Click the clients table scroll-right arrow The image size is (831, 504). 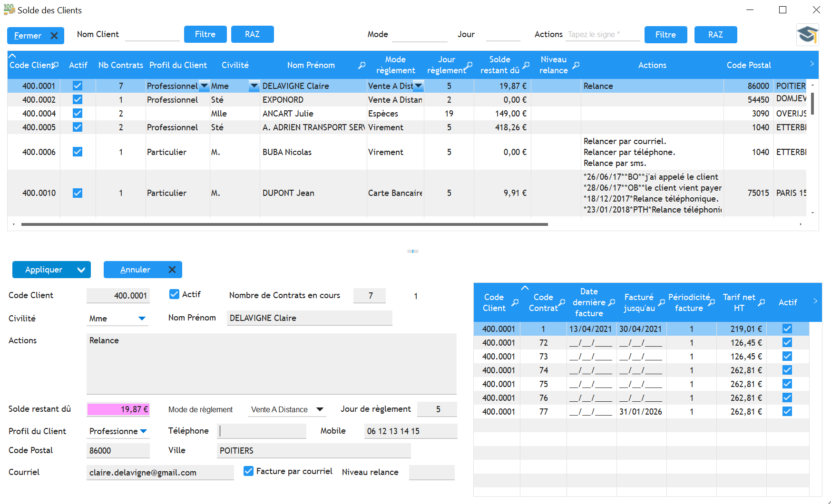[x=801, y=224]
